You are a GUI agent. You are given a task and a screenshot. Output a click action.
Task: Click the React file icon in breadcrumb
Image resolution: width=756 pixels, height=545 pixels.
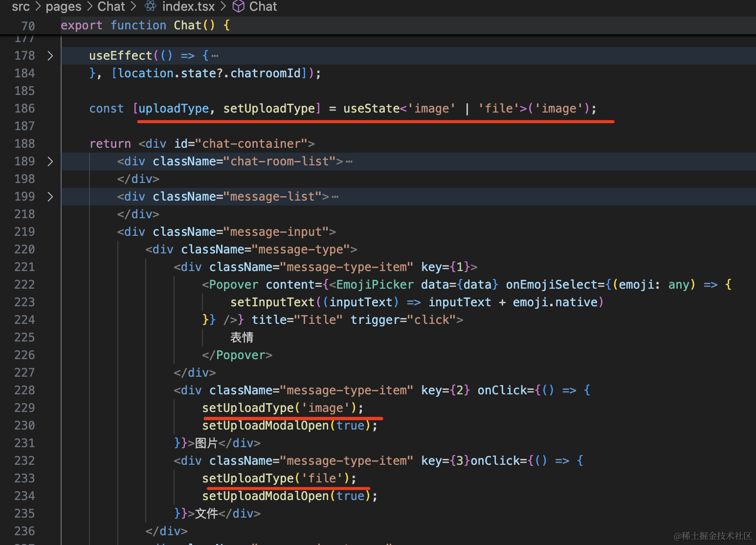pos(151,6)
